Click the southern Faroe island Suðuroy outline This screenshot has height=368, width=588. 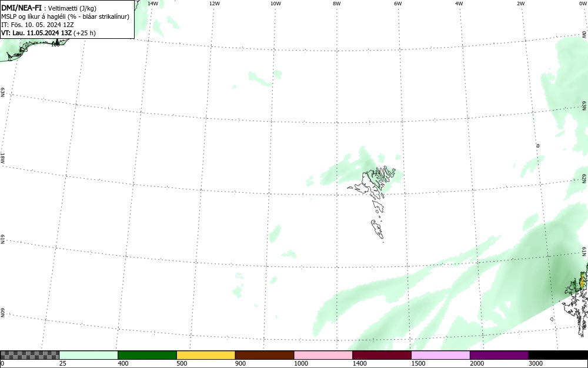click(x=377, y=229)
